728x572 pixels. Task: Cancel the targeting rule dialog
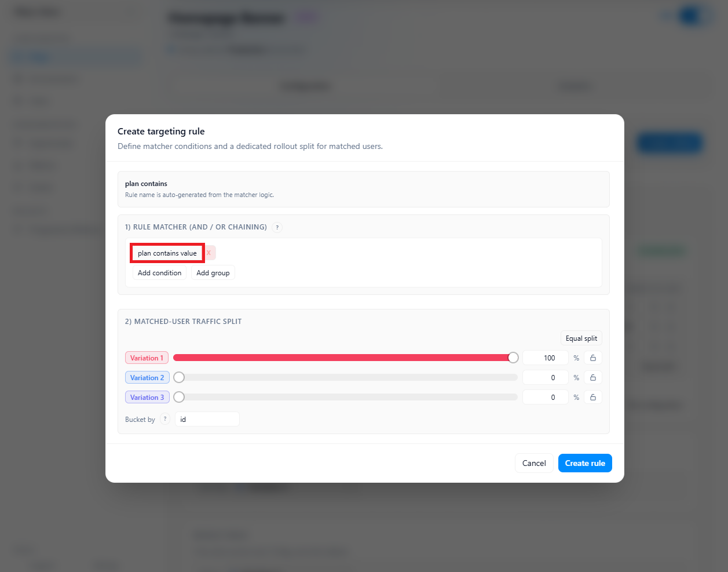[533, 463]
